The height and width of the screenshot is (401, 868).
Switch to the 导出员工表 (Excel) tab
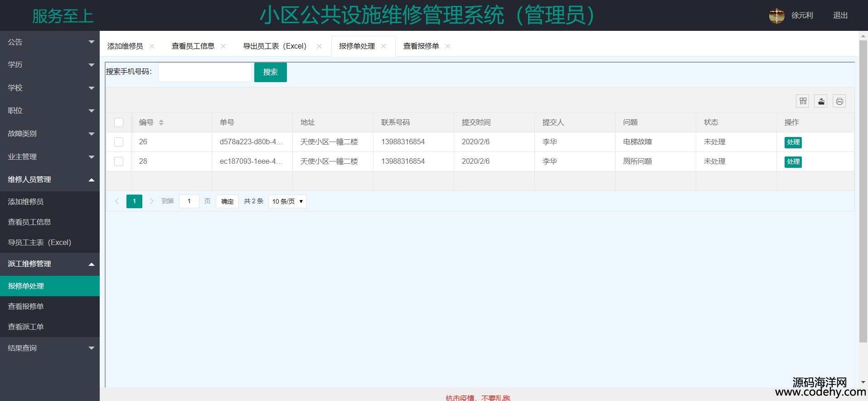click(x=275, y=46)
